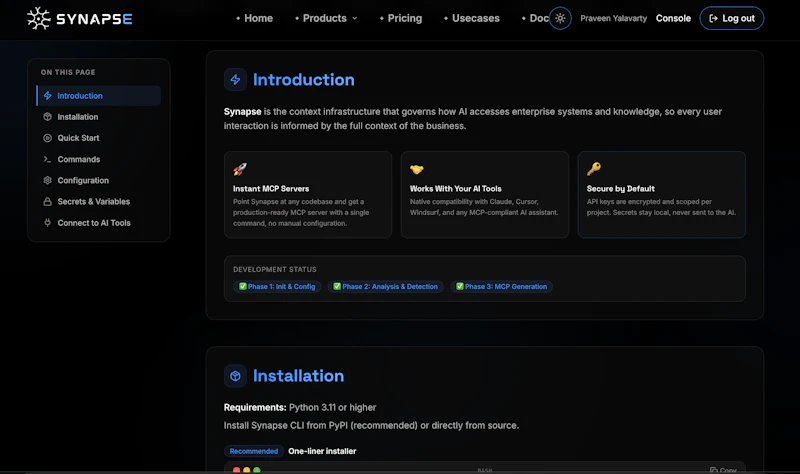Click the On This Page sidebar header
Viewport: 800px width, 474px height.
[x=68, y=72]
